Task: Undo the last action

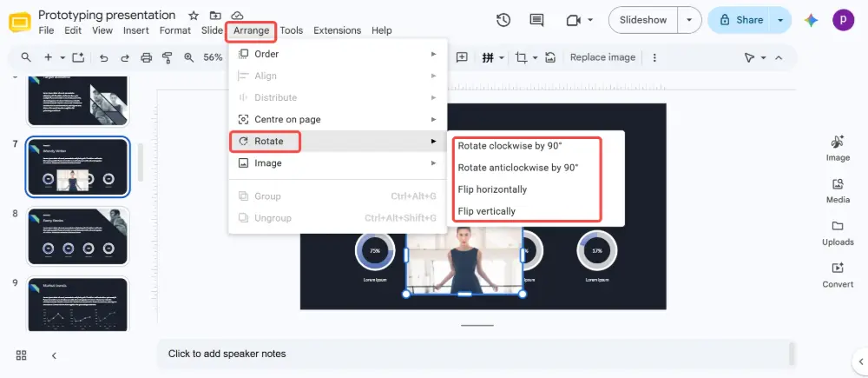Action: [103, 57]
